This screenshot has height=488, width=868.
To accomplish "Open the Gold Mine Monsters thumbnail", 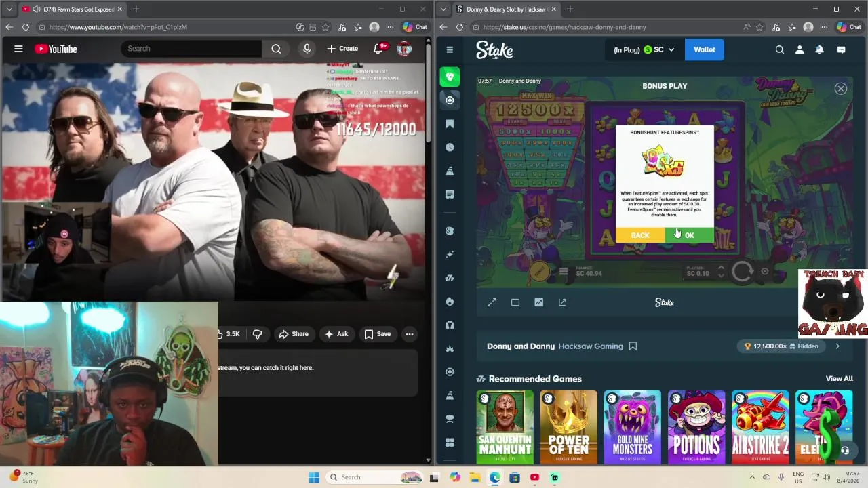I will (633, 427).
